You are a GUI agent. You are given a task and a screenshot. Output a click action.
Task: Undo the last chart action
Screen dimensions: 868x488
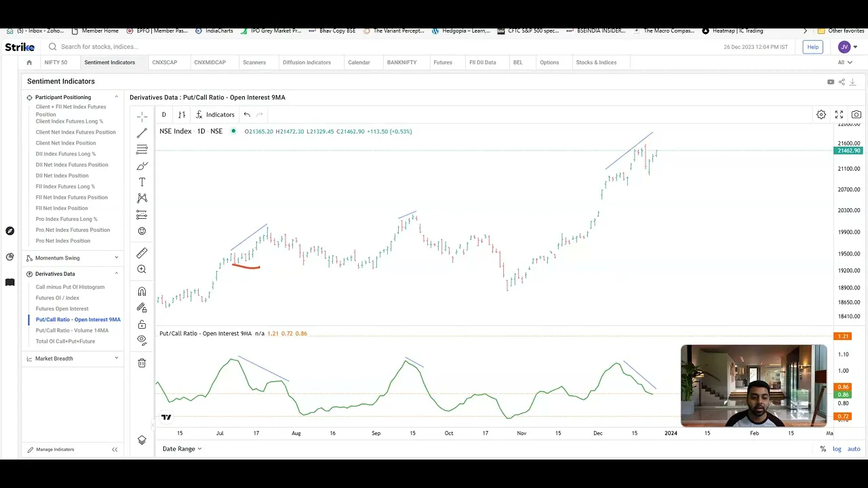click(x=247, y=115)
